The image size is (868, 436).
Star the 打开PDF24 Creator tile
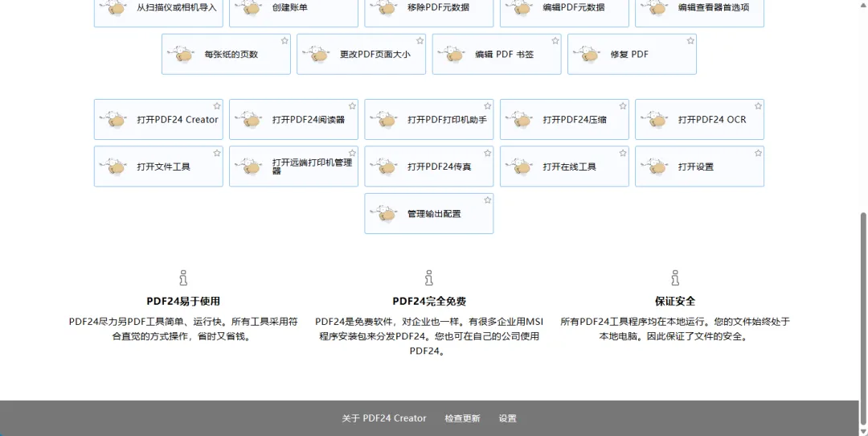217,106
